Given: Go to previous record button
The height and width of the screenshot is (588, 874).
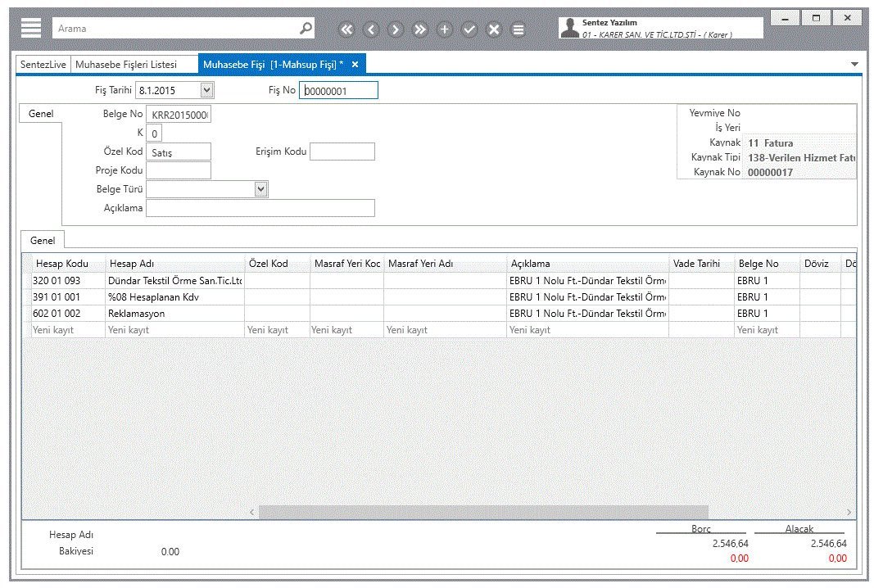Looking at the screenshot, I should coord(371,29).
